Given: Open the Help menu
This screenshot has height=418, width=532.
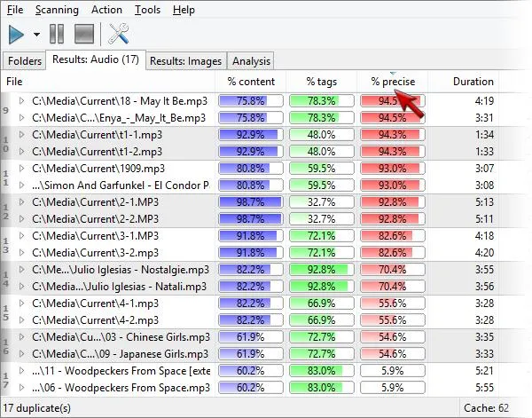Looking at the screenshot, I should (x=184, y=10).
